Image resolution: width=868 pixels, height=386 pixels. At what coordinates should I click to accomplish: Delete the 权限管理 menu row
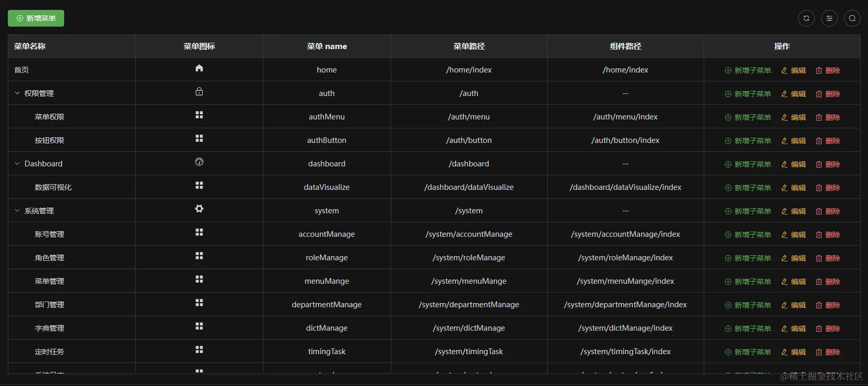[x=828, y=94]
